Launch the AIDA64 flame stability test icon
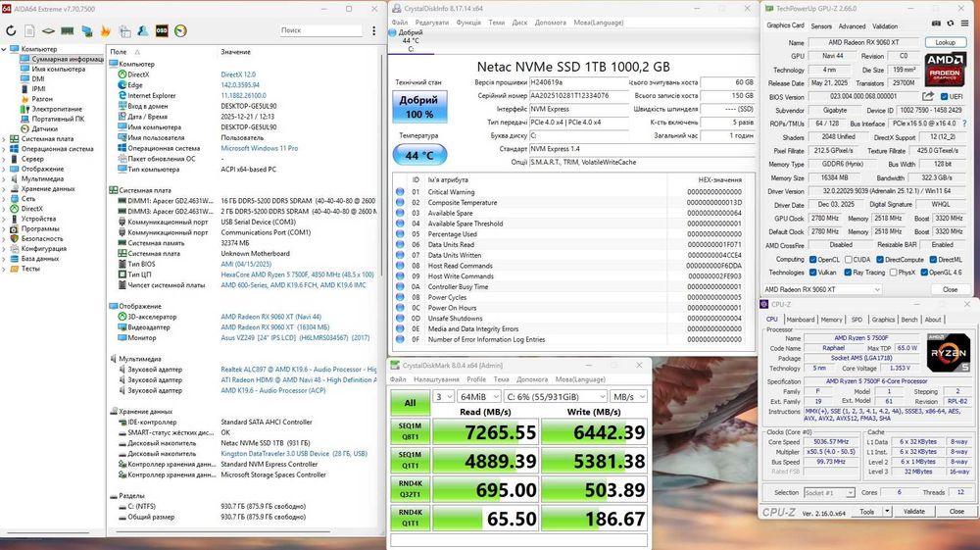 (106, 30)
